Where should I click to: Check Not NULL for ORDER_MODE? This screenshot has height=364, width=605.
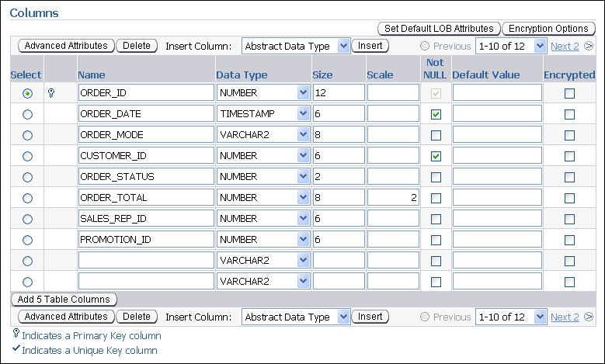[436, 135]
